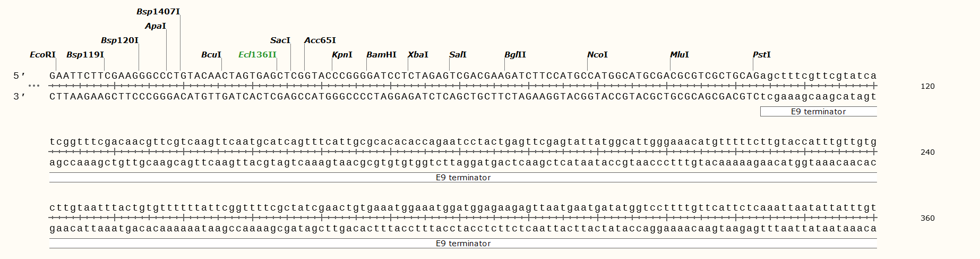Click the XbaI enzyme label

[418, 55]
